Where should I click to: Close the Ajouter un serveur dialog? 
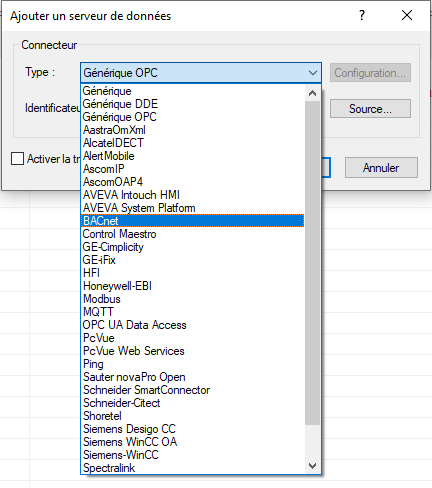click(x=407, y=15)
